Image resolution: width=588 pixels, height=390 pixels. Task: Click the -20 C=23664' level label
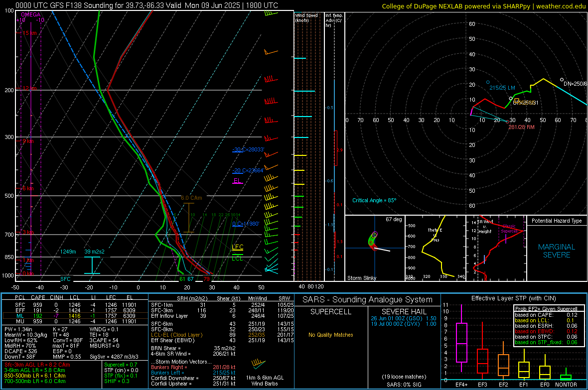[248, 170]
